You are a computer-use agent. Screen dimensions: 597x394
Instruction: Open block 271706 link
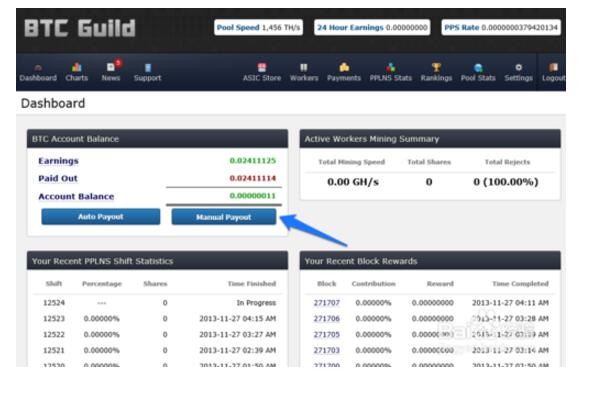(x=327, y=319)
